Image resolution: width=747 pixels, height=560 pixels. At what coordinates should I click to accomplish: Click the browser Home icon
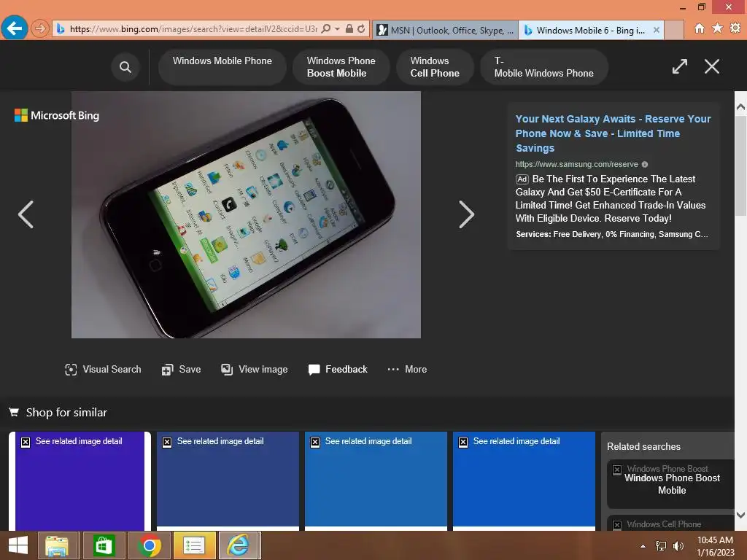click(700, 28)
